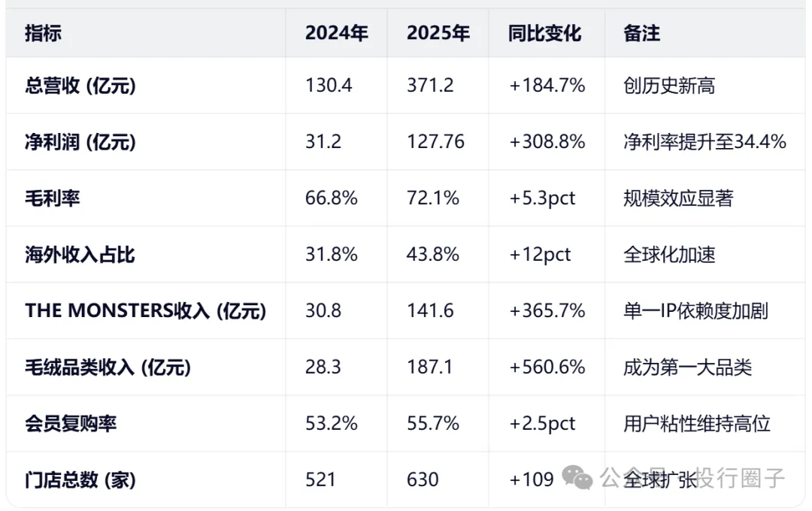
Task: Click the 指标 column header
Action: [x=44, y=33]
